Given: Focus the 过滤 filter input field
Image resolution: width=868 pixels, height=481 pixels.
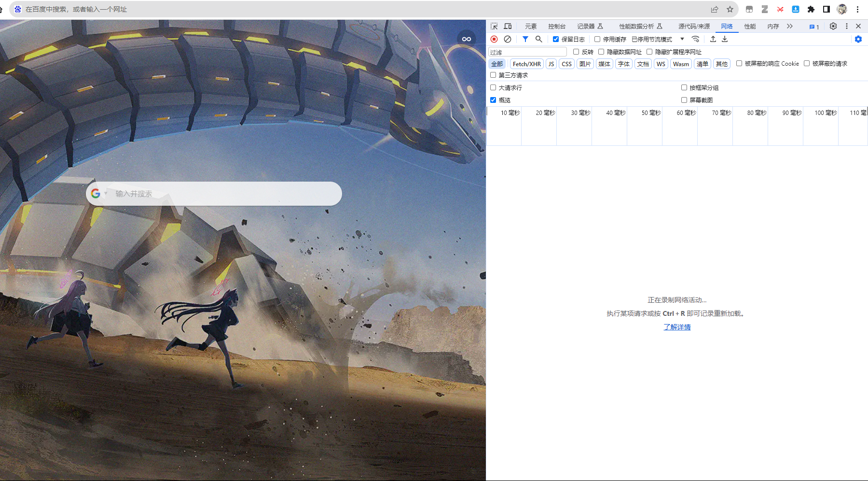Looking at the screenshot, I should (528, 52).
